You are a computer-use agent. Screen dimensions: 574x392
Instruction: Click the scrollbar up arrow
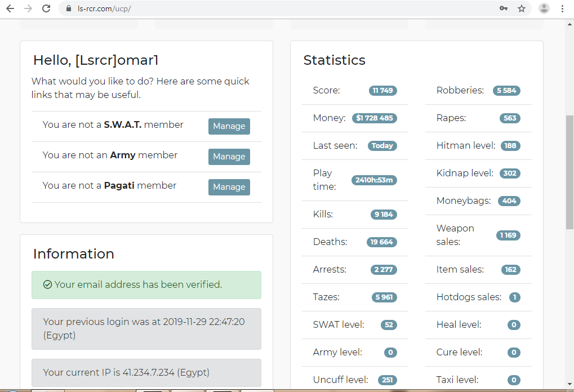(569, 25)
